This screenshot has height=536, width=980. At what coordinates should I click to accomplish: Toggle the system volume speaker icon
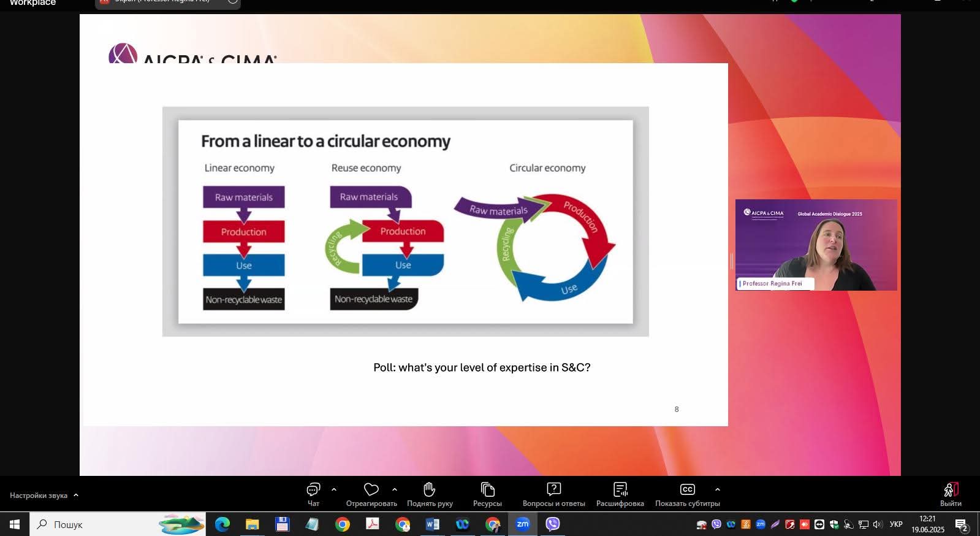878,524
